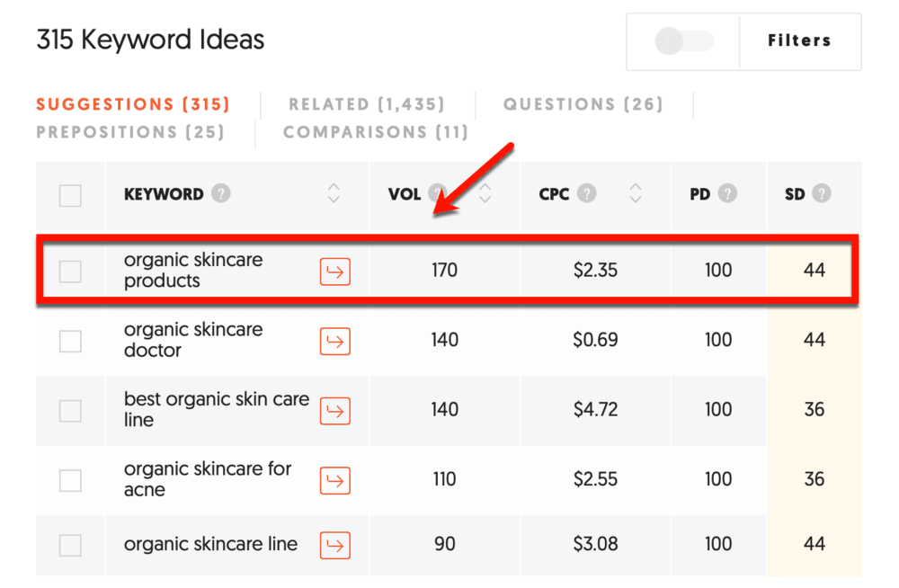This screenshot has width=899, height=588.
Task: Click the sort chevrons on the KEYWORD column
Action: pos(334,193)
